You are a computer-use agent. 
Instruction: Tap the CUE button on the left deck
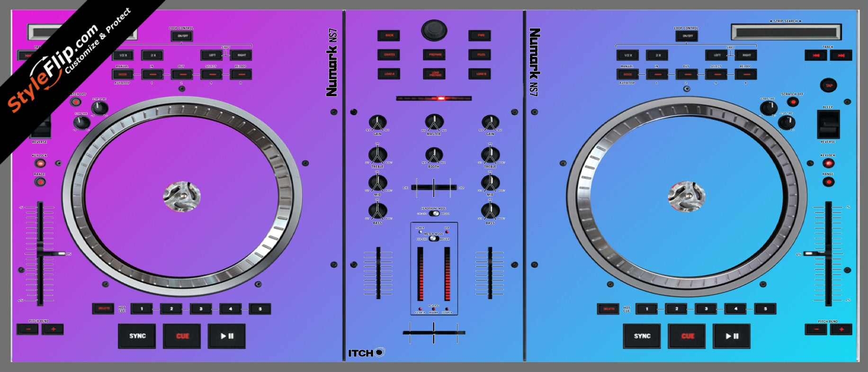coord(182,336)
